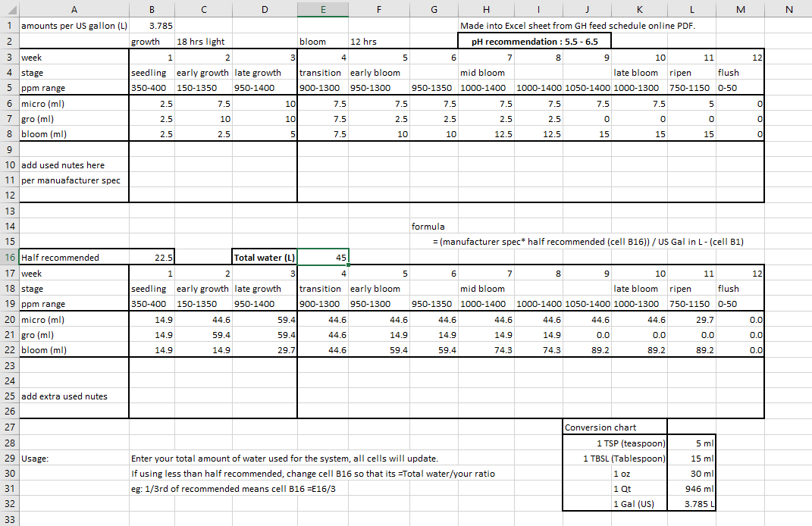Select the column N header

(788, 9)
